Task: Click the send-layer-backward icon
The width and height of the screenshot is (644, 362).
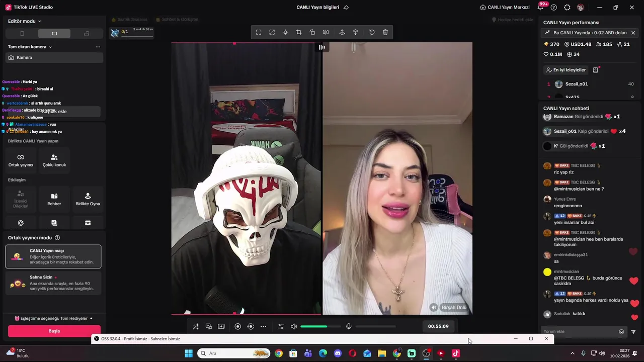Action: point(356,32)
